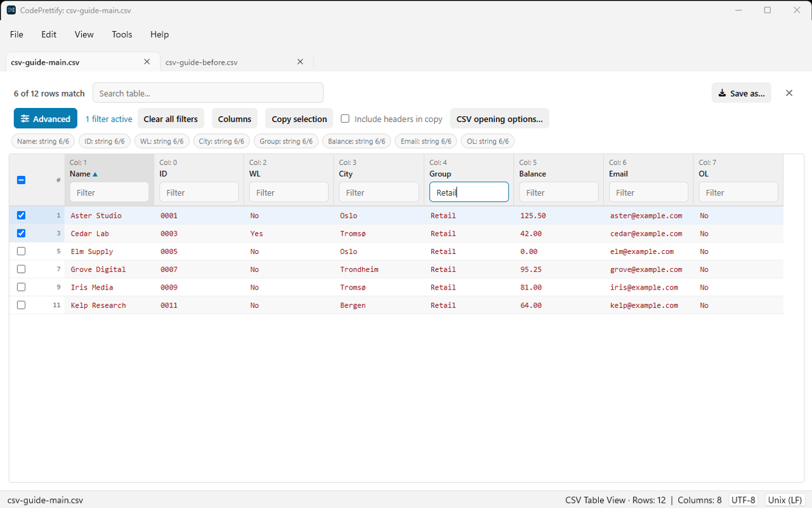Screen dimensions: 812x508
Task: Open the File menu
Action: coord(16,34)
